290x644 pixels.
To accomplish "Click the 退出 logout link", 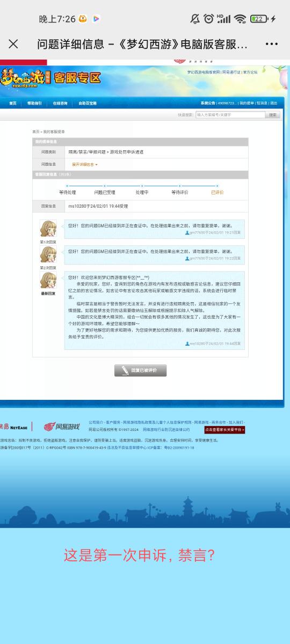I will coord(274,103).
